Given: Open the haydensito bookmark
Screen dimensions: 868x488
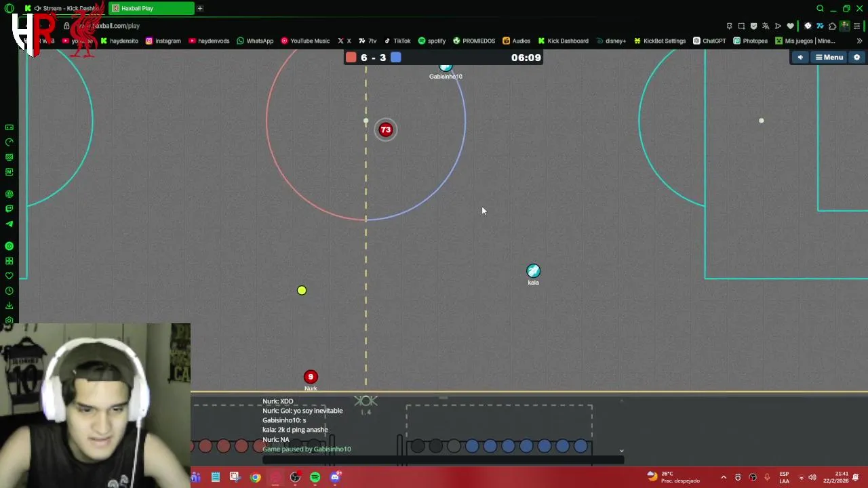Looking at the screenshot, I should [x=119, y=41].
